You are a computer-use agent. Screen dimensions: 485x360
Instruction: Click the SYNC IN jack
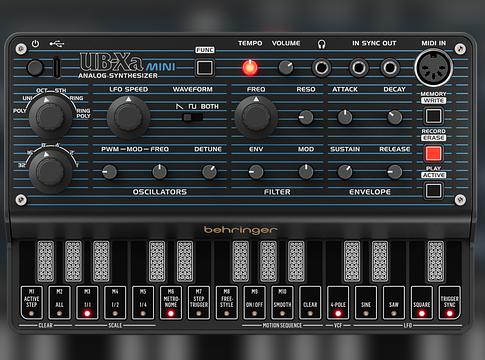pyautogui.click(x=359, y=68)
